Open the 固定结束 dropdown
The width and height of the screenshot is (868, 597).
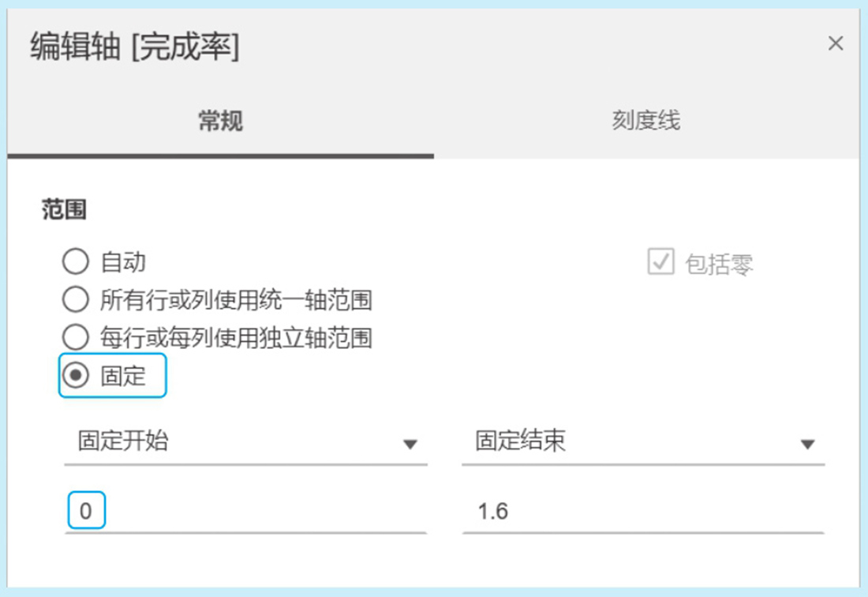click(642, 441)
